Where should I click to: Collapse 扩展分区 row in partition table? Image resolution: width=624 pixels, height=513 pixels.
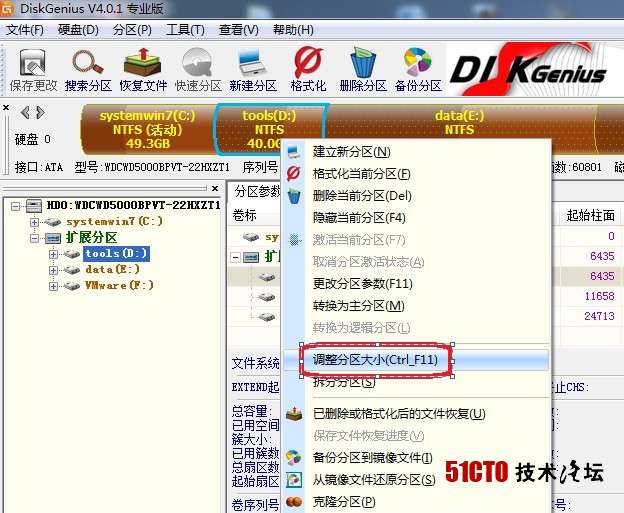tap(236, 257)
